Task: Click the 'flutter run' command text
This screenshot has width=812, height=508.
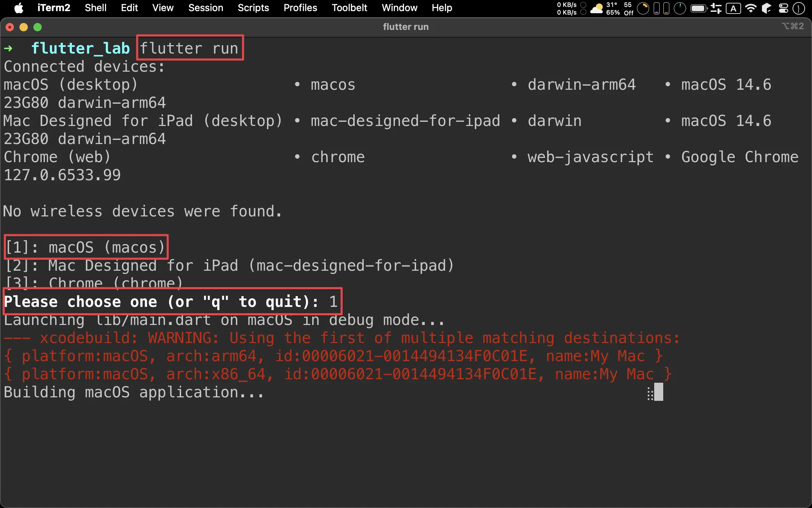Action: (189, 48)
